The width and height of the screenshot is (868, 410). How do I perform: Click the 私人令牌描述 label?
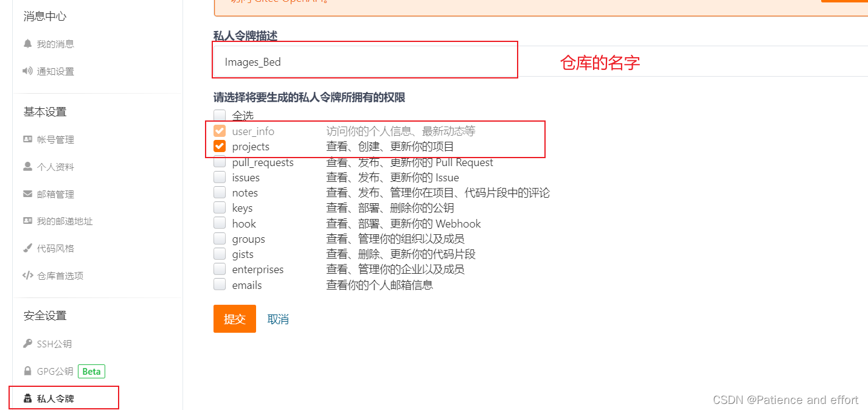point(245,36)
